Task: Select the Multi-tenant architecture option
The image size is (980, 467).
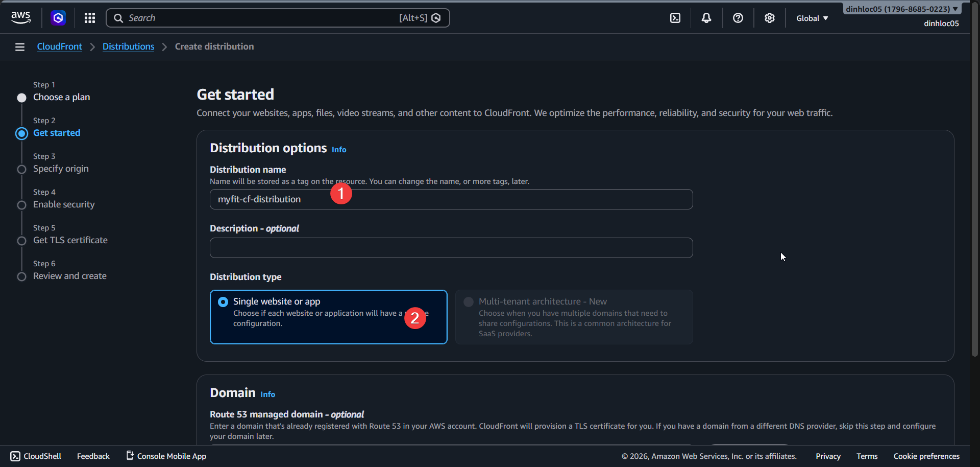Action: (468, 301)
